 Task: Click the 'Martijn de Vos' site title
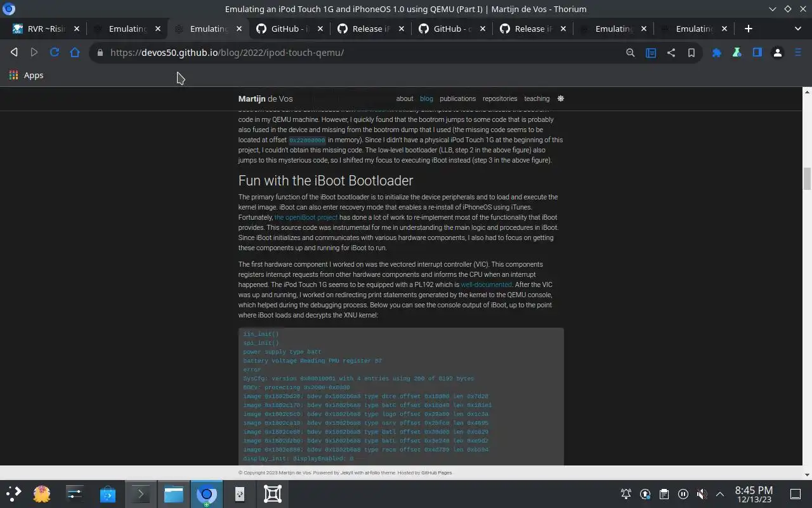click(265, 98)
